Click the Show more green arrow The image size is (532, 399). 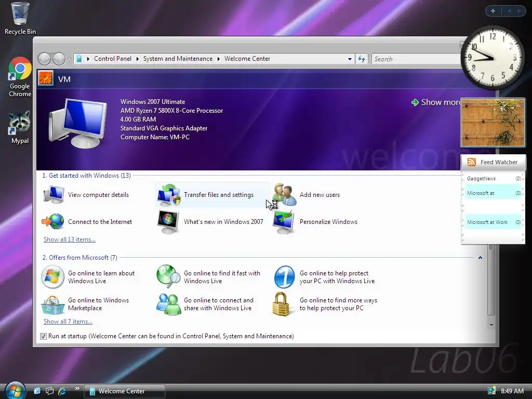(415, 102)
